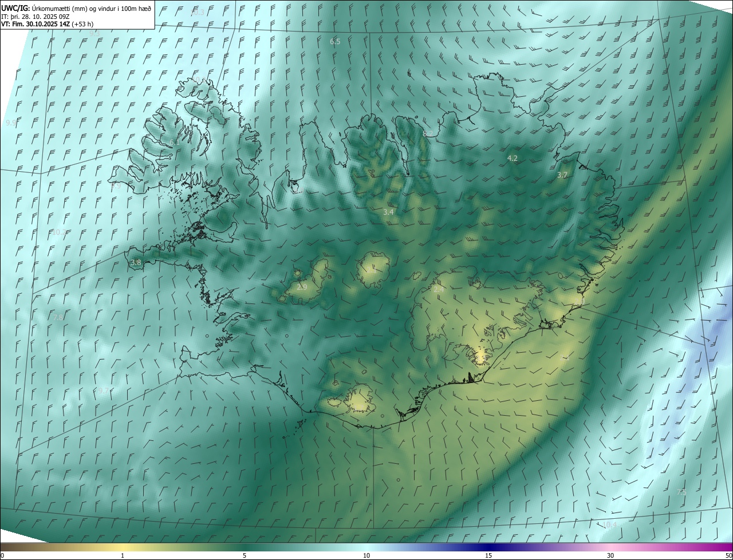733x560 pixels.
Task: Click the 10.3 value label
Action: click(x=197, y=13)
